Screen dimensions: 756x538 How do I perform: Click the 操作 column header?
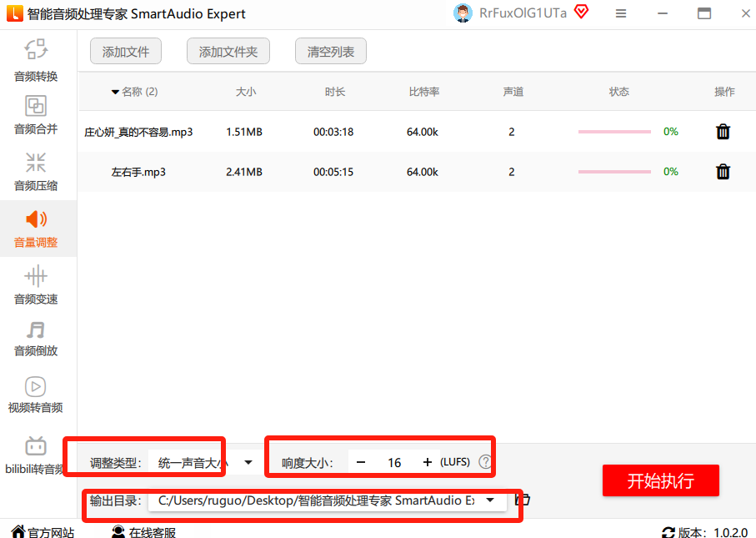(724, 92)
